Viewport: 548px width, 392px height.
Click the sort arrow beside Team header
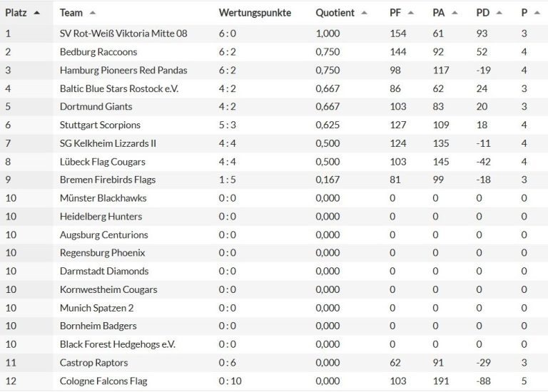coord(93,13)
